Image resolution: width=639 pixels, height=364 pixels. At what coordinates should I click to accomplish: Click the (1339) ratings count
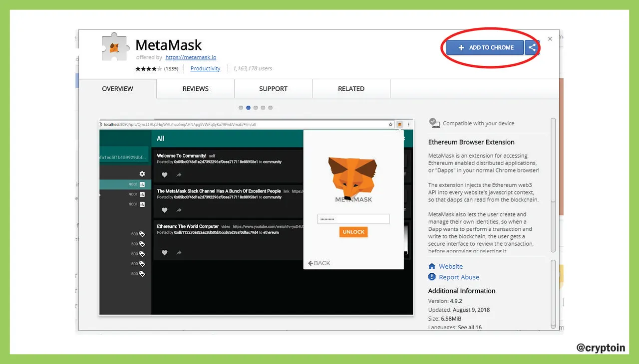171,69
